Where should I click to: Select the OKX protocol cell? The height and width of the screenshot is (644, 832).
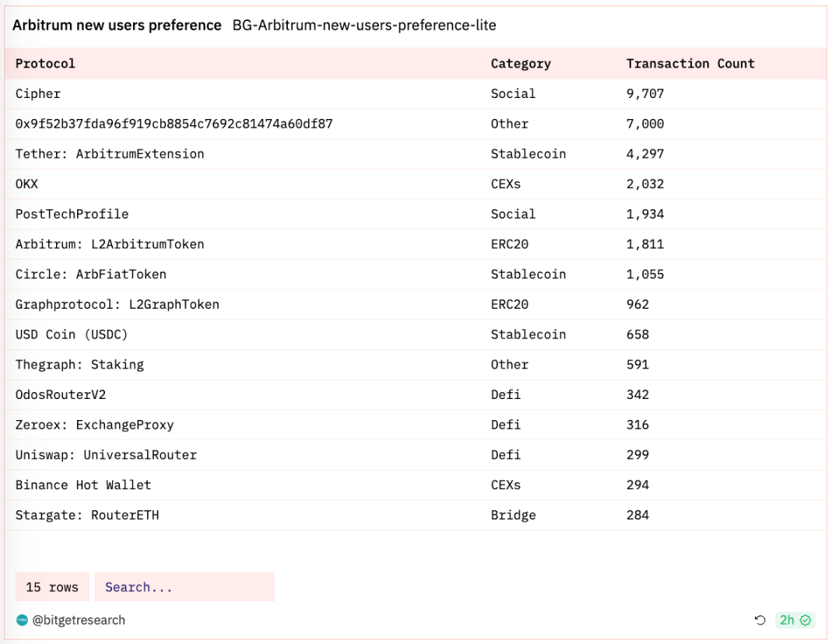tap(26, 184)
